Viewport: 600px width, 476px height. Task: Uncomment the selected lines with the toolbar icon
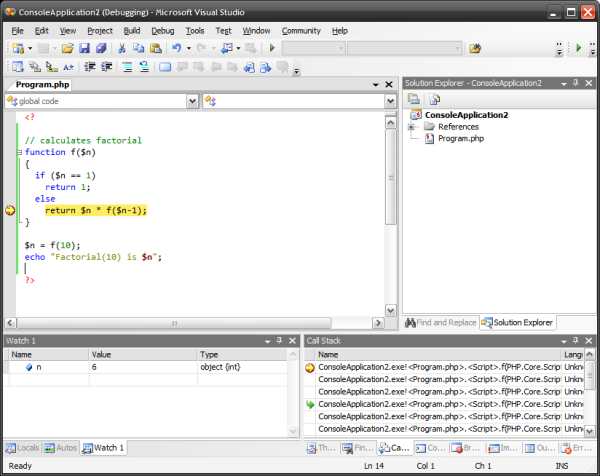coord(144,67)
